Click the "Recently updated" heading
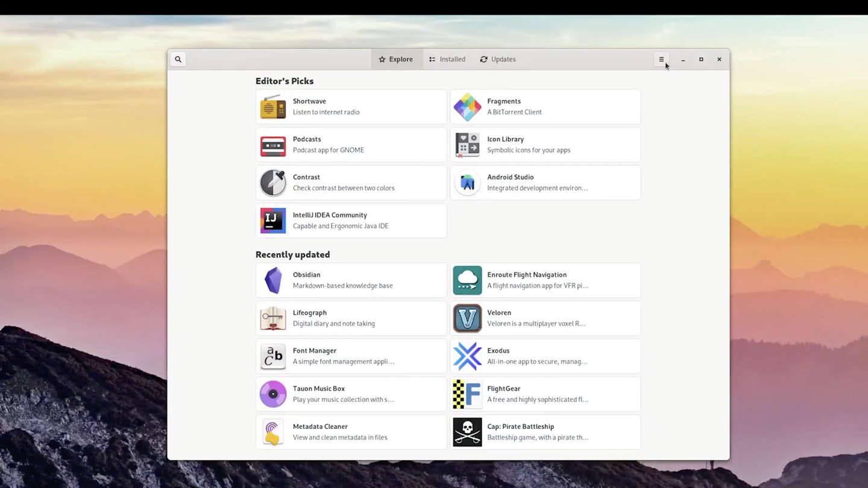This screenshot has width=868, height=488. (x=292, y=254)
